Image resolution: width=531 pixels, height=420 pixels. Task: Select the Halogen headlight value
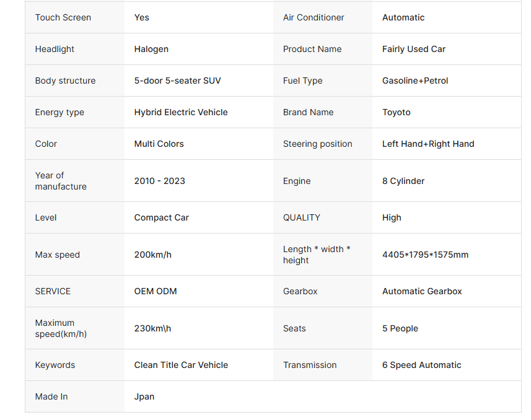coord(151,49)
